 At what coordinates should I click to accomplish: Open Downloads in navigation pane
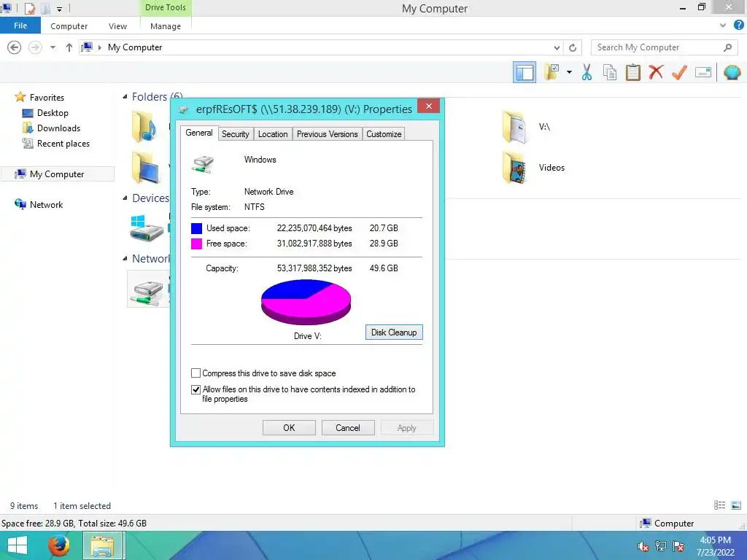(58, 128)
